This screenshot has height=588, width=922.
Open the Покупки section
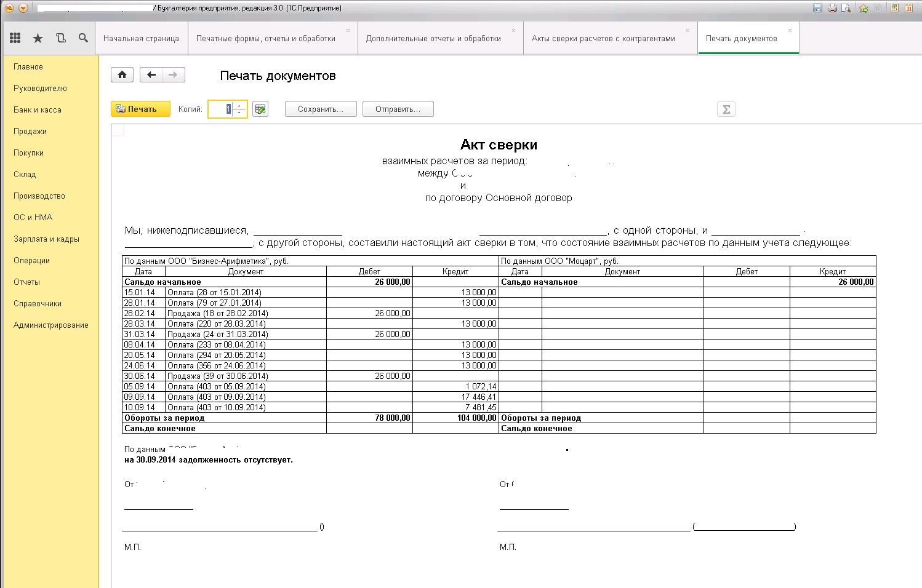point(28,153)
